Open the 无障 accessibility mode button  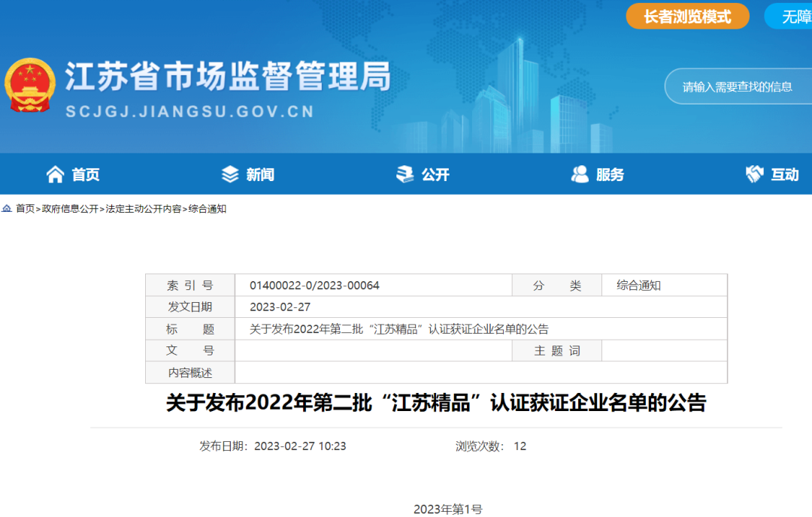[792, 16]
